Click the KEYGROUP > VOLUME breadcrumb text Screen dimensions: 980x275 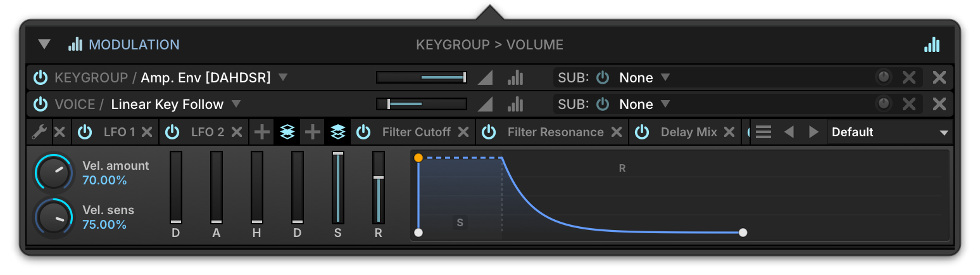489,44
